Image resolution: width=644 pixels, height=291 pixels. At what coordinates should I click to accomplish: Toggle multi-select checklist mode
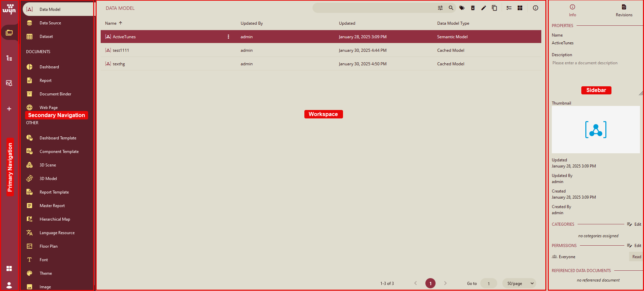click(x=509, y=8)
